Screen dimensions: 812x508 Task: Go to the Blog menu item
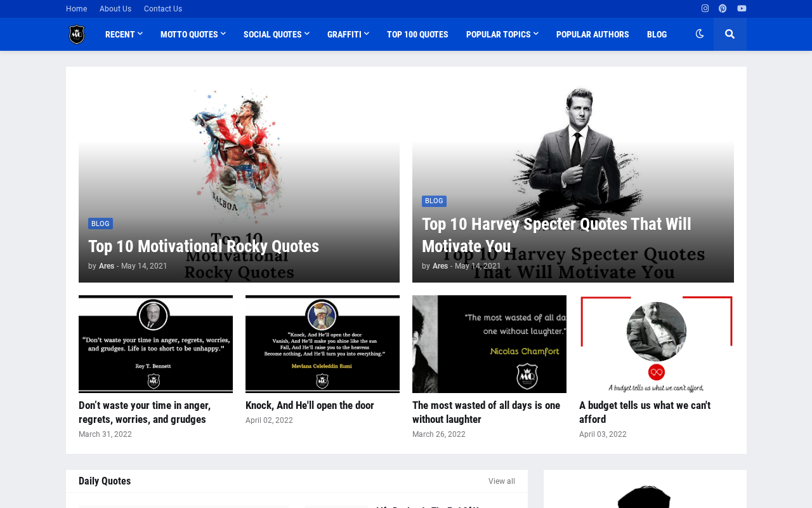click(657, 34)
